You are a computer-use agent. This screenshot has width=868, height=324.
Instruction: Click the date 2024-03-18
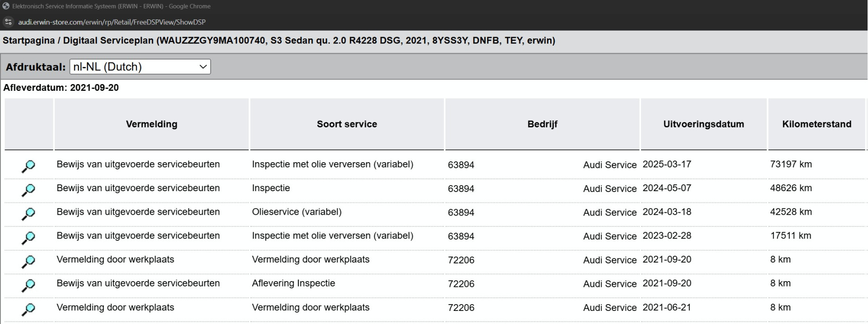[667, 212]
